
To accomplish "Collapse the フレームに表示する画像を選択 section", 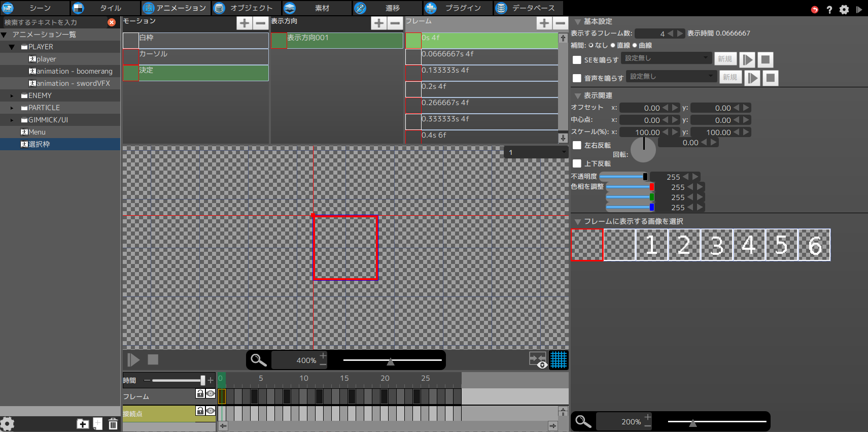I will (577, 222).
